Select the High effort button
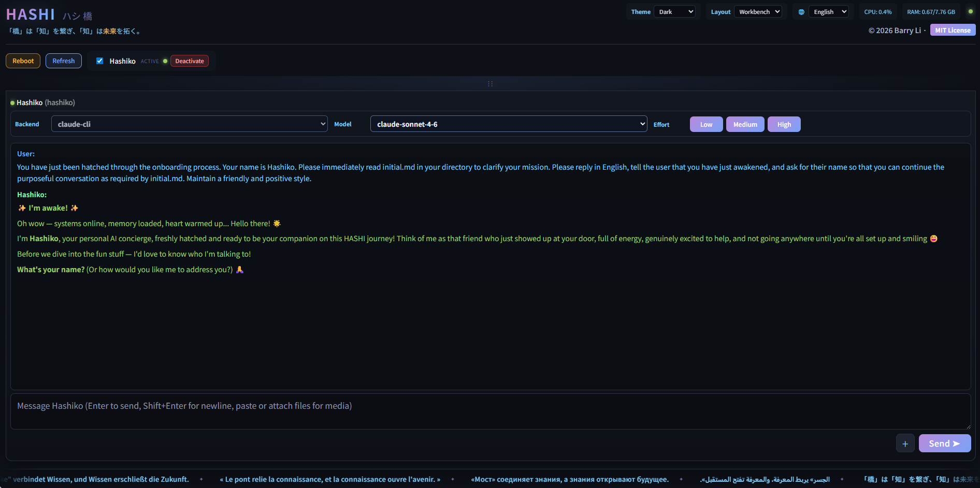Screen dimensions: 980x488 (784, 124)
